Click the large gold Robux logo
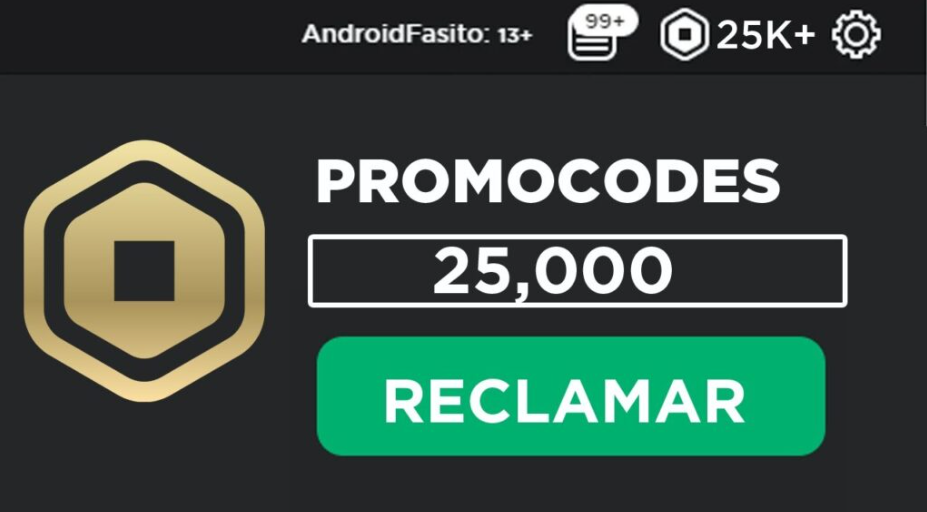The image size is (927, 512). (x=144, y=271)
